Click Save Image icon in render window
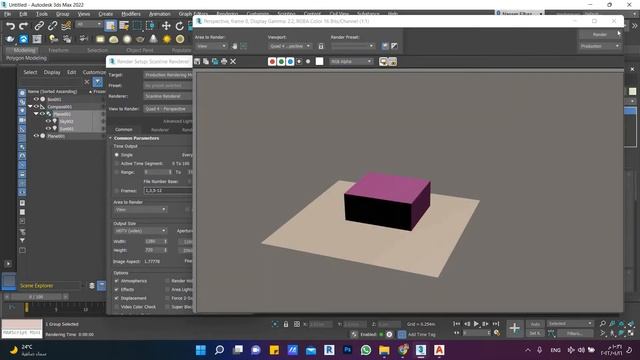 197,61
